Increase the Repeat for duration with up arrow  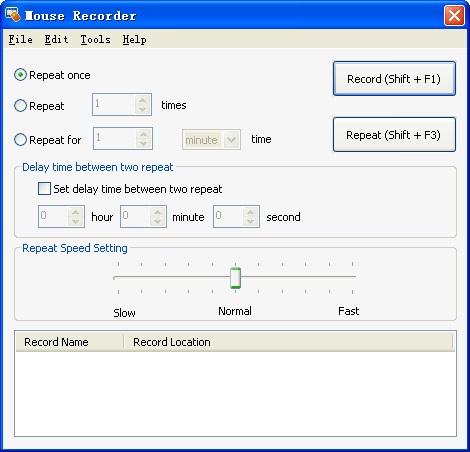(x=144, y=134)
